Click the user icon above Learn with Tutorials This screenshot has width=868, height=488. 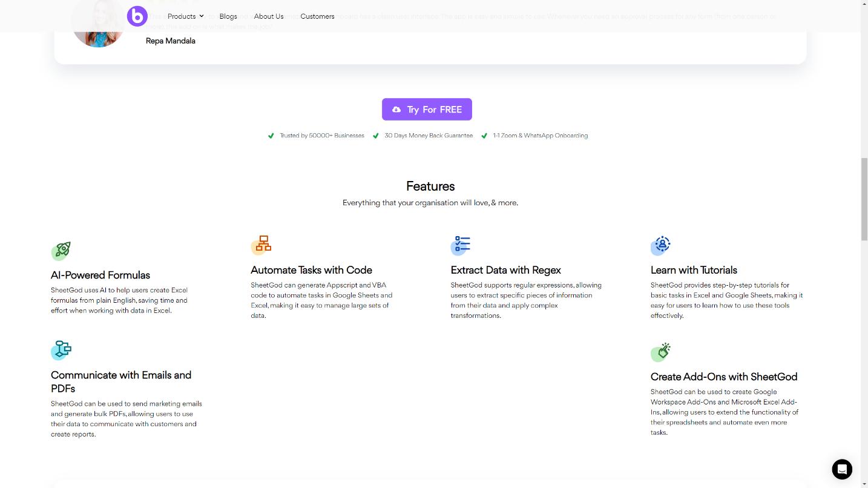coord(660,245)
